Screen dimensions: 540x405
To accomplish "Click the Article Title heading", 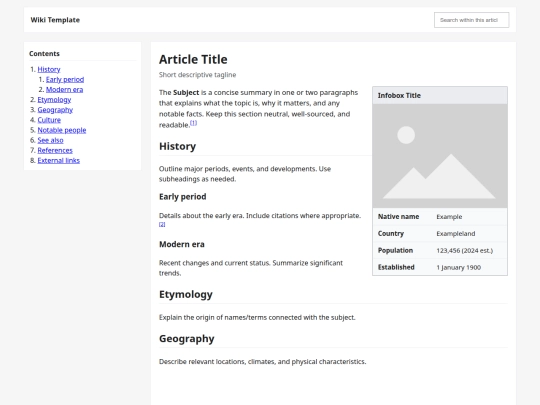I will point(193,60).
